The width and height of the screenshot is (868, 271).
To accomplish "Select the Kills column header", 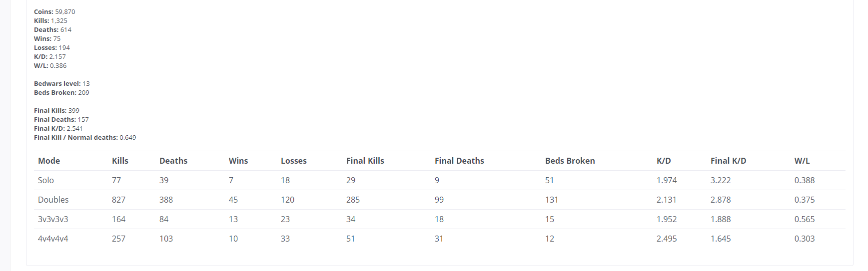I will pos(120,161).
